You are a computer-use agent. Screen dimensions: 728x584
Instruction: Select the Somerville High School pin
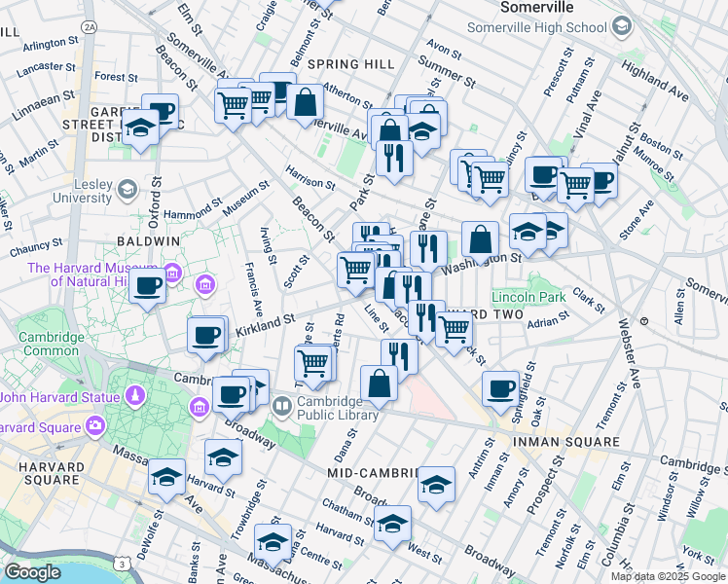click(x=622, y=26)
